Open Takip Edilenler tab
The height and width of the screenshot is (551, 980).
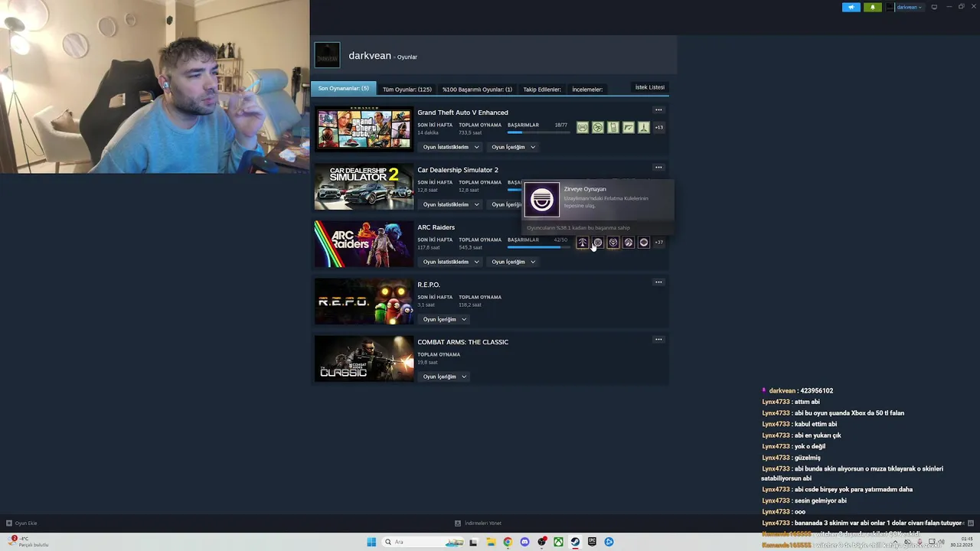(x=542, y=90)
